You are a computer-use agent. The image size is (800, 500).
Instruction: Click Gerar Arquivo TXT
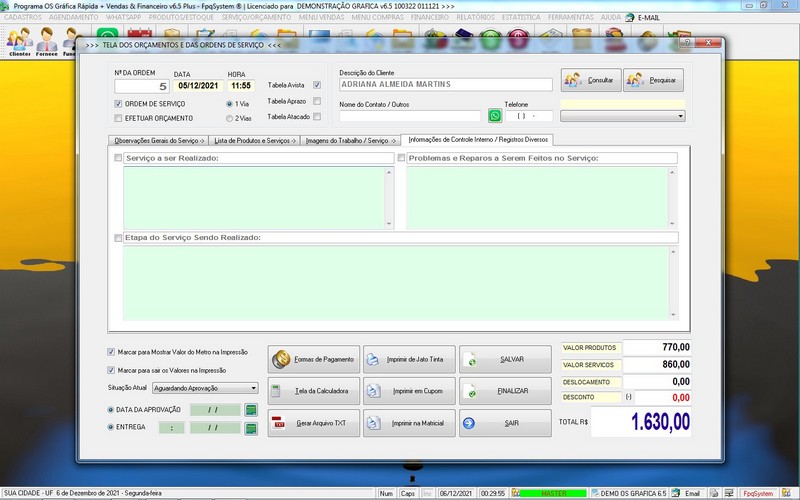click(314, 423)
